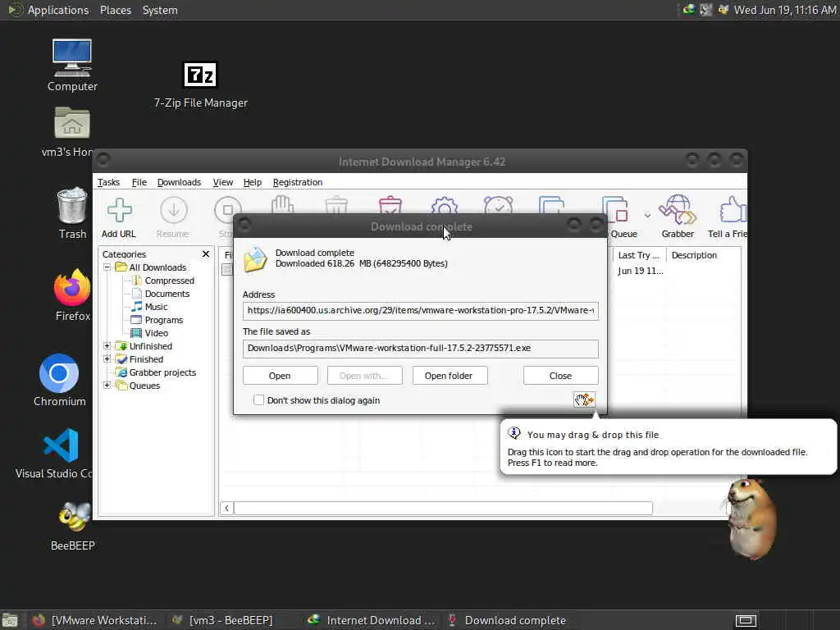Click the Start Queue toolbar icon
Image resolution: width=840 pixels, height=630 pixels.
tap(551, 204)
